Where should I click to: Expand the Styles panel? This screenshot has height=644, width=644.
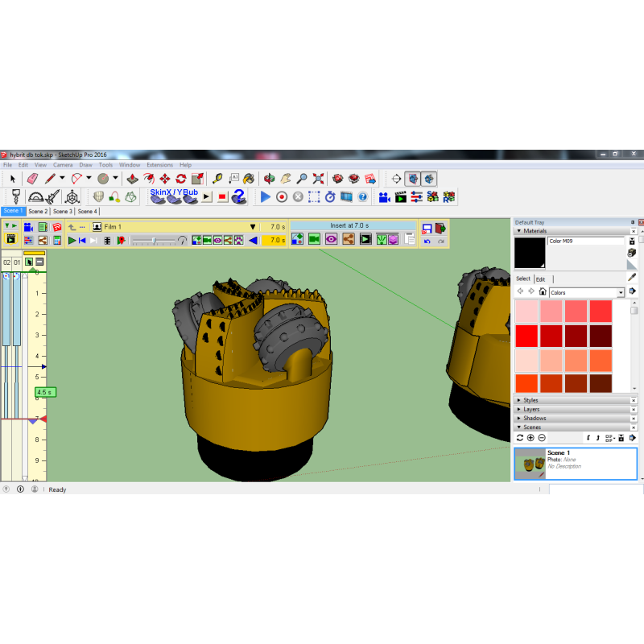(x=531, y=400)
